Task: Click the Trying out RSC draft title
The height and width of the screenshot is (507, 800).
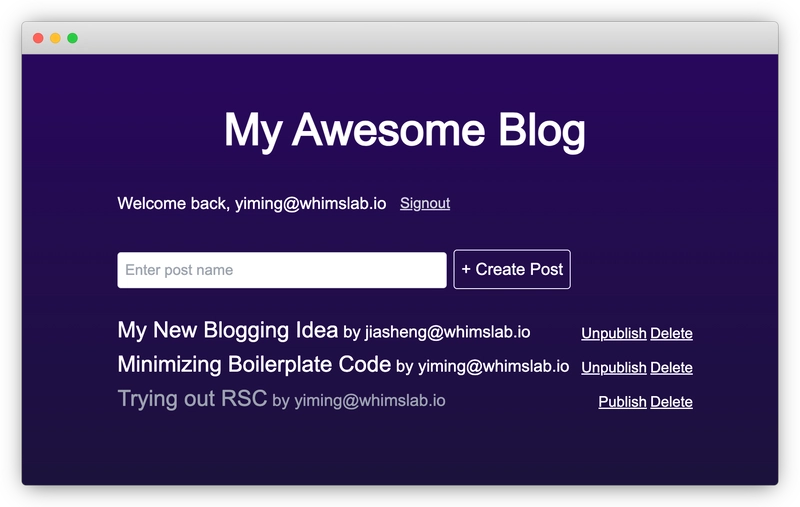Action: [x=192, y=398]
